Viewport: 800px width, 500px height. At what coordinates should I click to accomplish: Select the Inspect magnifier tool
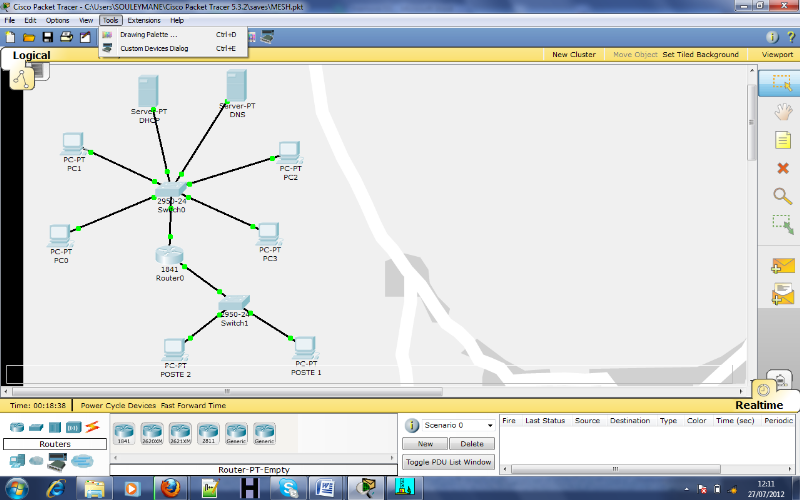pos(782,196)
